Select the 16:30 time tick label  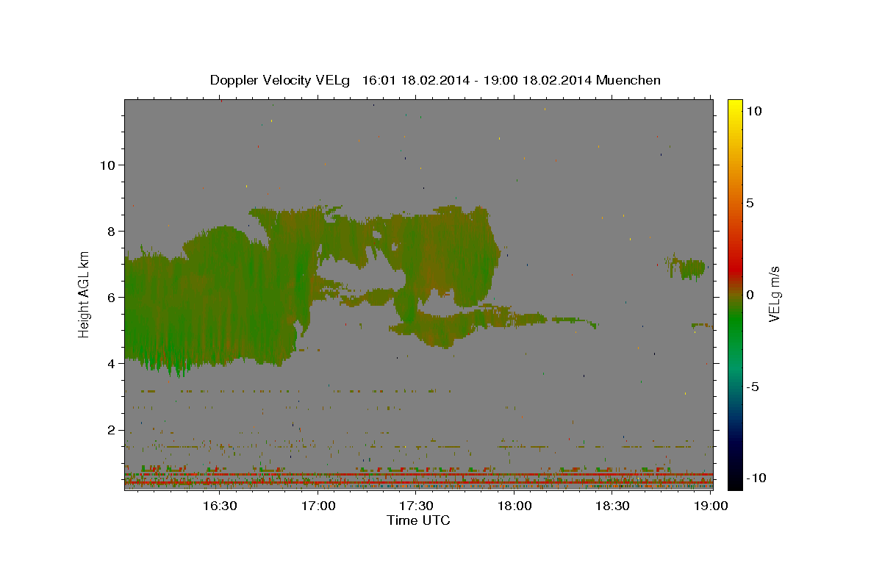click(x=220, y=506)
